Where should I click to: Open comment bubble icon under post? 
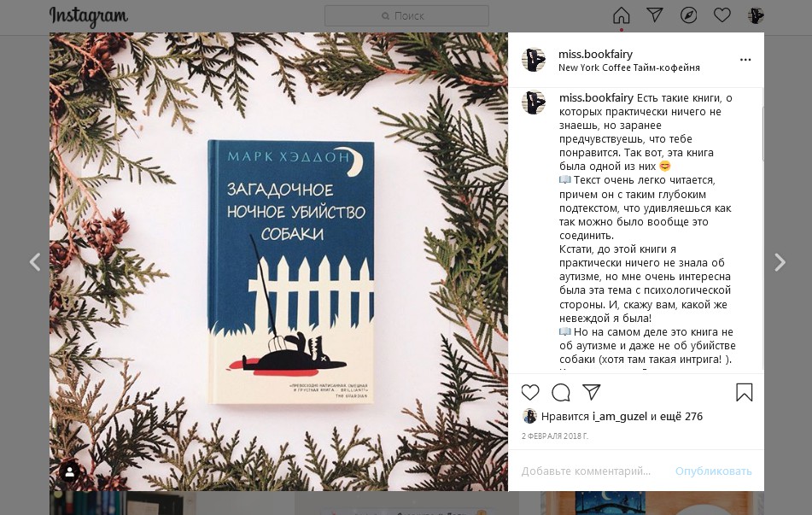(561, 393)
